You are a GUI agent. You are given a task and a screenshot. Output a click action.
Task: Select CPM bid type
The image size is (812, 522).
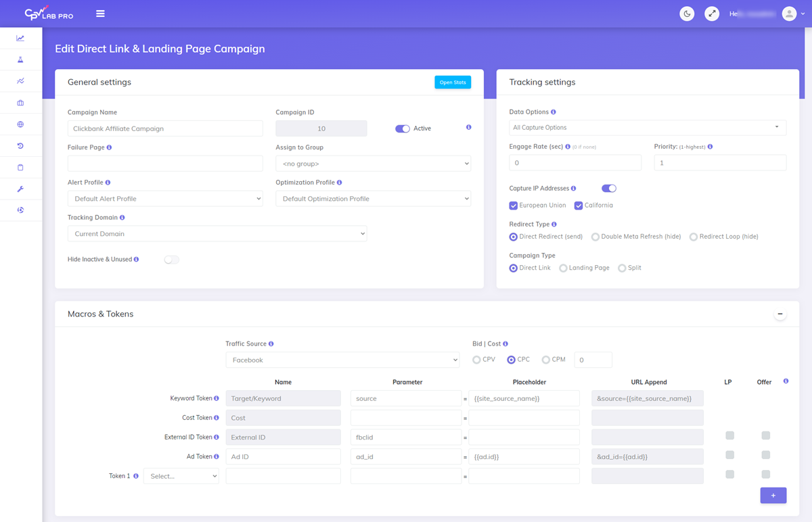pos(546,360)
